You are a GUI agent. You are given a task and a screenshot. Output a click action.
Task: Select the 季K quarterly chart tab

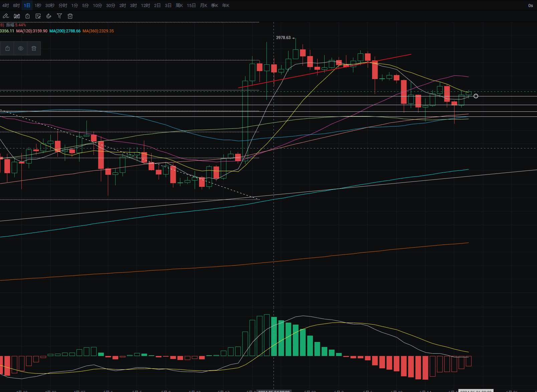point(214,5)
